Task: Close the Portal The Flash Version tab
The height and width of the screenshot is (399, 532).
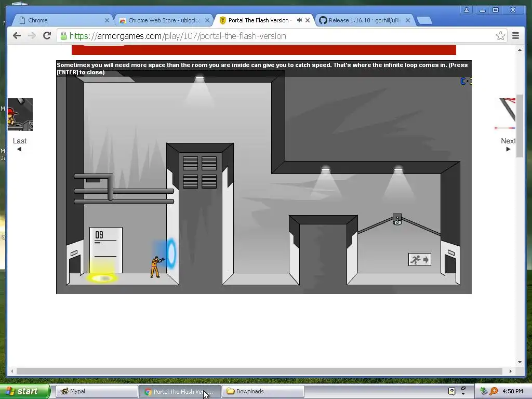Action: pyautogui.click(x=308, y=20)
